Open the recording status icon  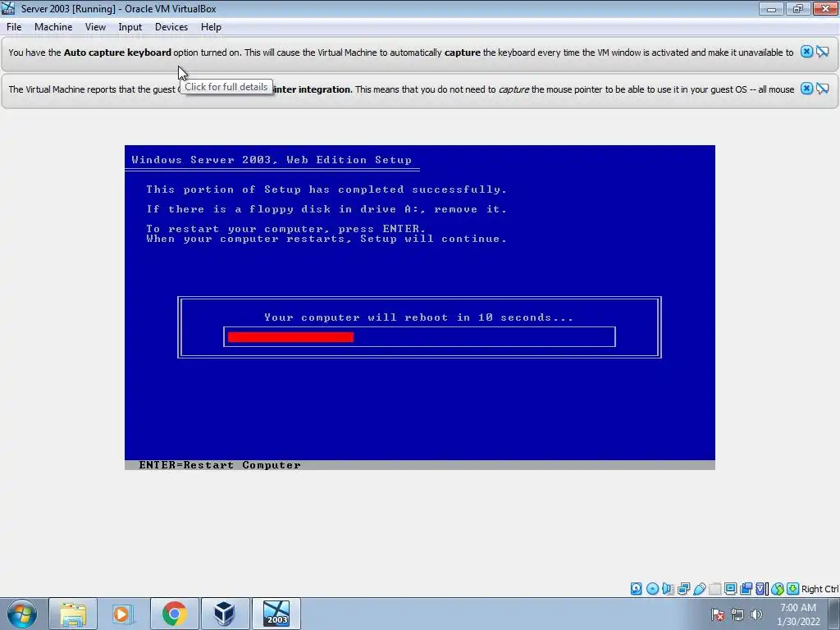point(746,589)
